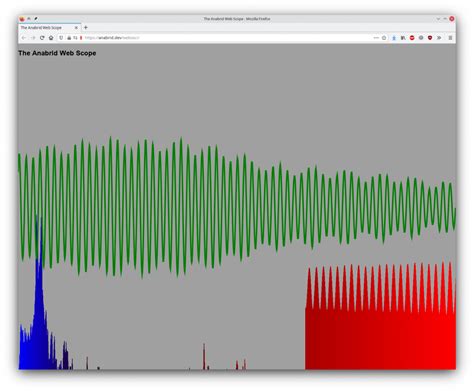The image size is (474, 391).
Task: Close The Anabrid Web Scope tab
Action: tap(76, 28)
